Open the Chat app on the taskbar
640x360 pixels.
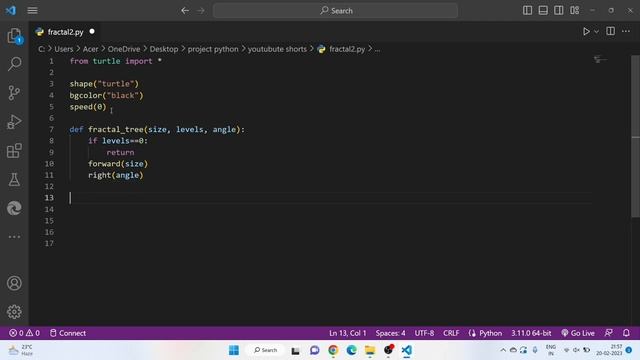pyautogui.click(x=314, y=350)
